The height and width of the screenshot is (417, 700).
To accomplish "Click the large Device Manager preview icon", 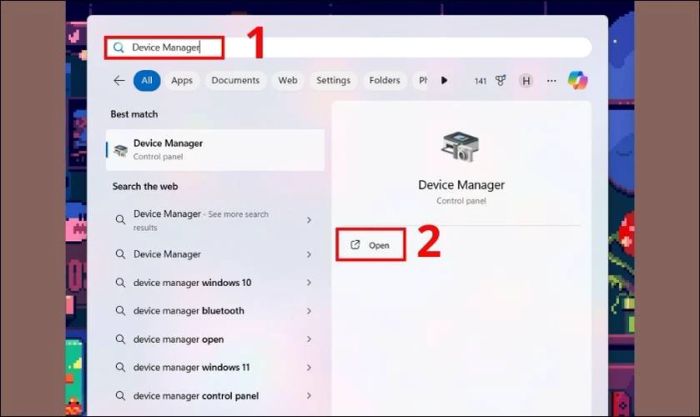I will pyautogui.click(x=460, y=147).
